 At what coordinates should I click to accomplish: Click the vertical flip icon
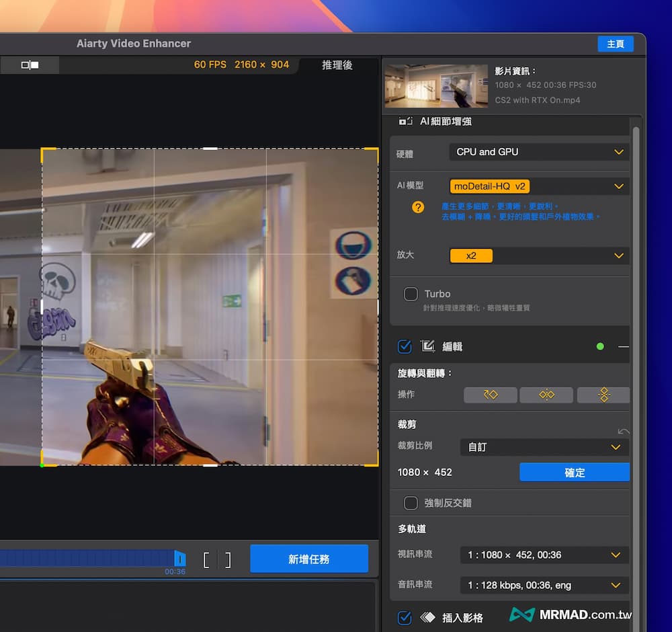[x=603, y=395]
